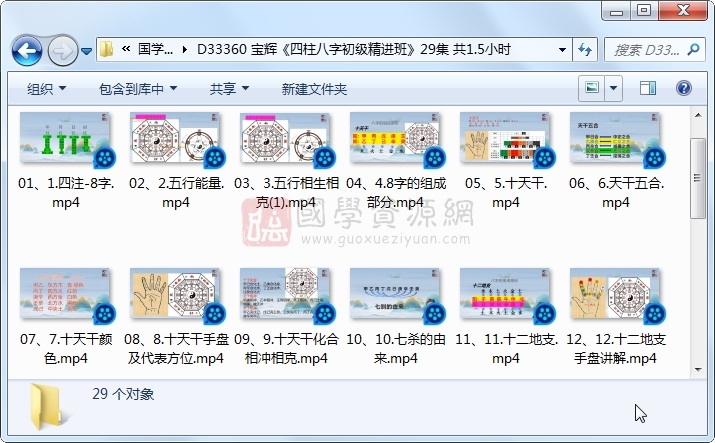The width and height of the screenshot is (715, 443).
Task: Click file name 06、6.天干五合.mp4
Action: click(x=616, y=192)
